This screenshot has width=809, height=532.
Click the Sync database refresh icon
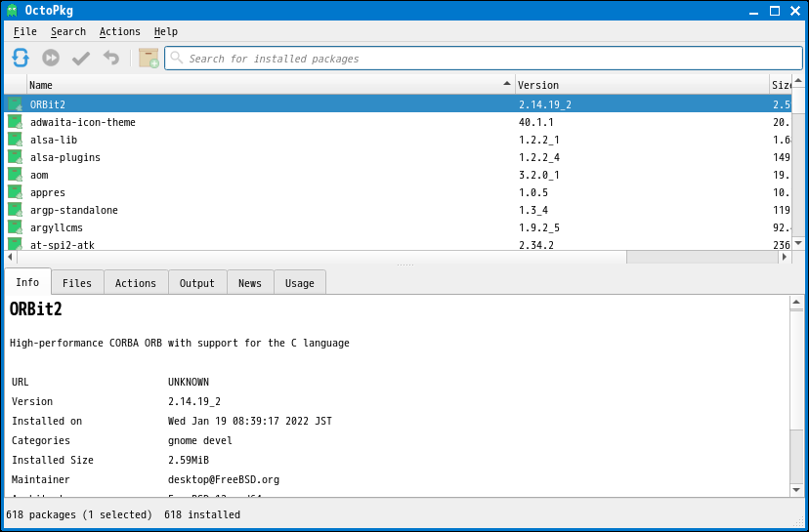[21, 58]
